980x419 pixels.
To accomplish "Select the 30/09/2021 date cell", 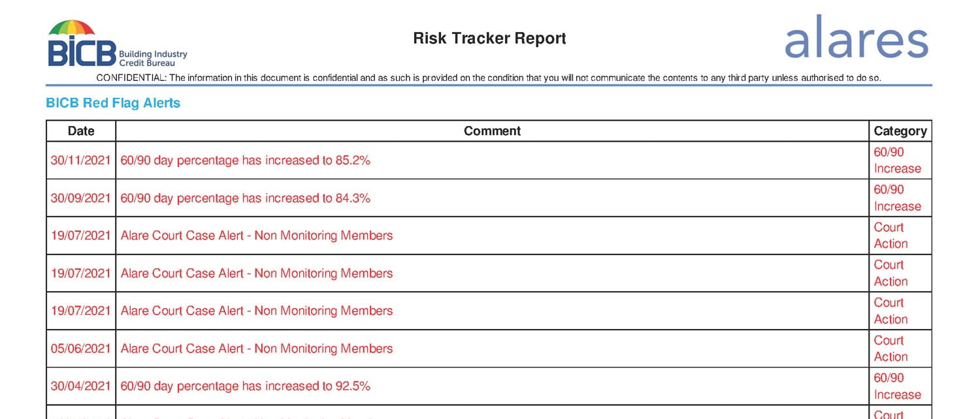I will coord(81,198).
